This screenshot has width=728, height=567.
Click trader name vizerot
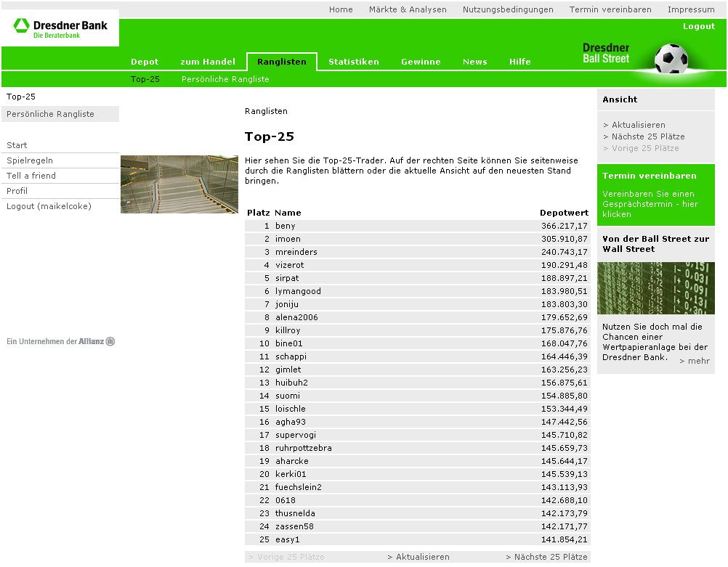290,265
